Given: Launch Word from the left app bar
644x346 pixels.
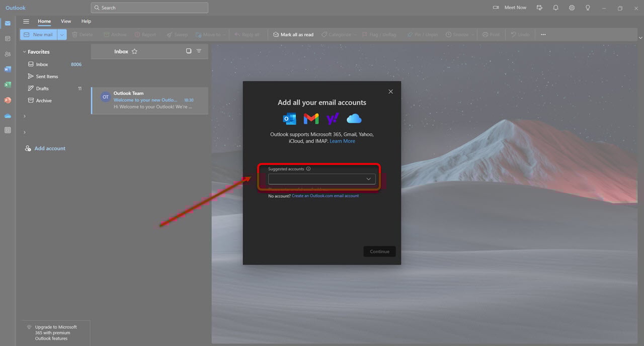Looking at the screenshot, I should (8, 69).
